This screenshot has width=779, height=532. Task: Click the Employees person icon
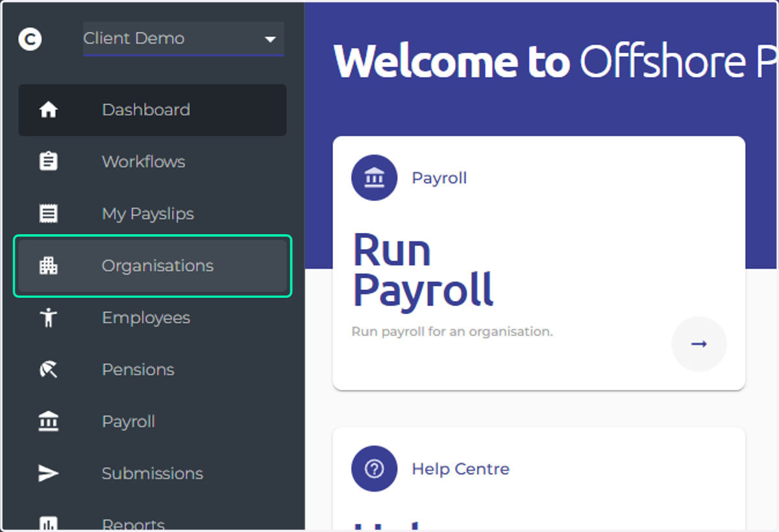49,317
